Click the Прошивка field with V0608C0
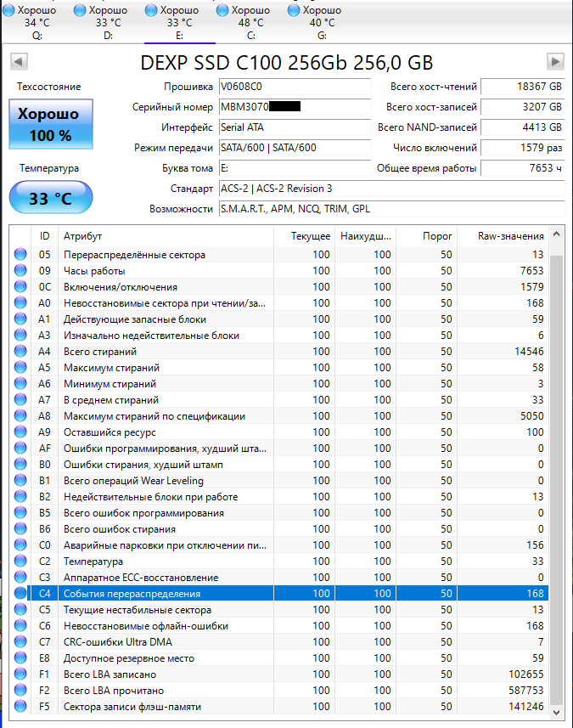Screen dimensions: 573x728 pos(295,87)
